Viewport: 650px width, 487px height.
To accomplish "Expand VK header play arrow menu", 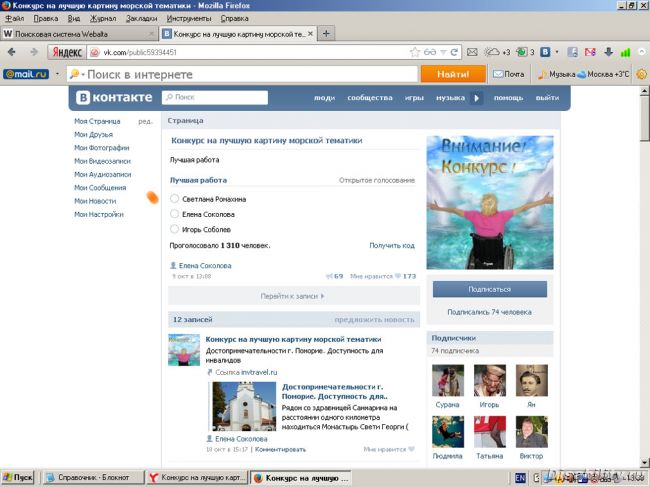I will [476, 98].
